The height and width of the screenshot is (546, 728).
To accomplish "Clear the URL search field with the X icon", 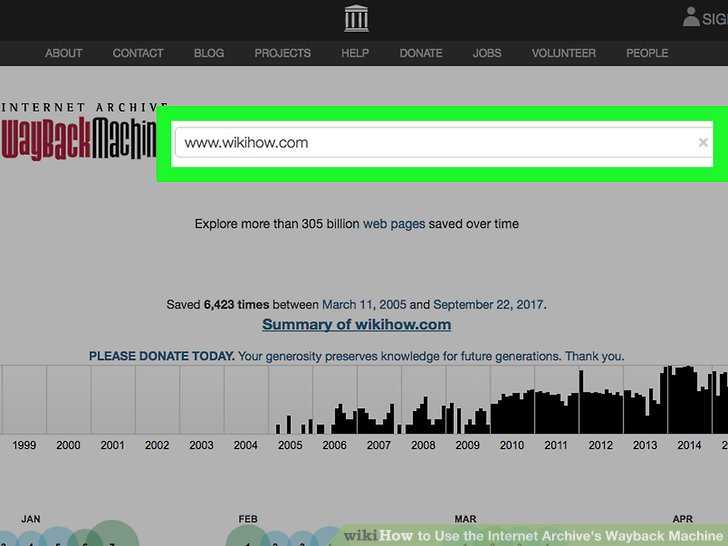I will tap(703, 143).
